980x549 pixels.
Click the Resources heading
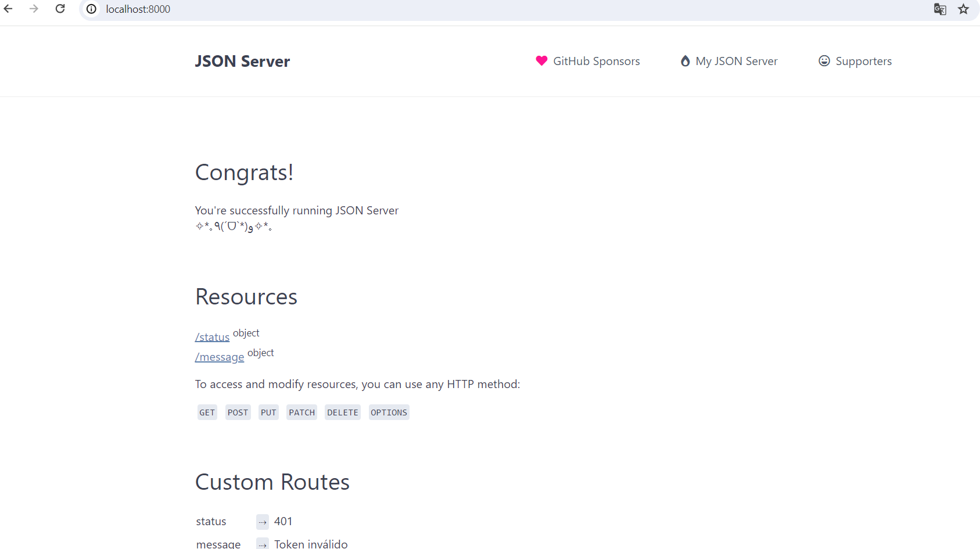coord(246,297)
